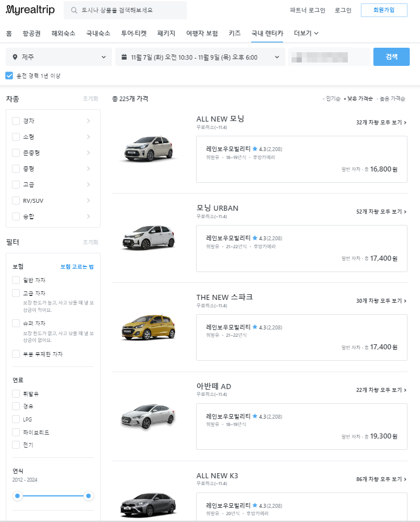Expand the 소형 chevron arrow

pyautogui.click(x=88, y=137)
